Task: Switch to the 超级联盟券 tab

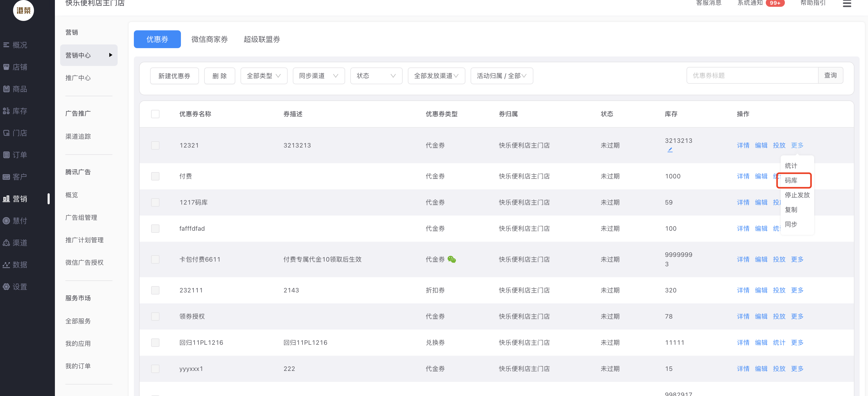Action: (262, 39)
